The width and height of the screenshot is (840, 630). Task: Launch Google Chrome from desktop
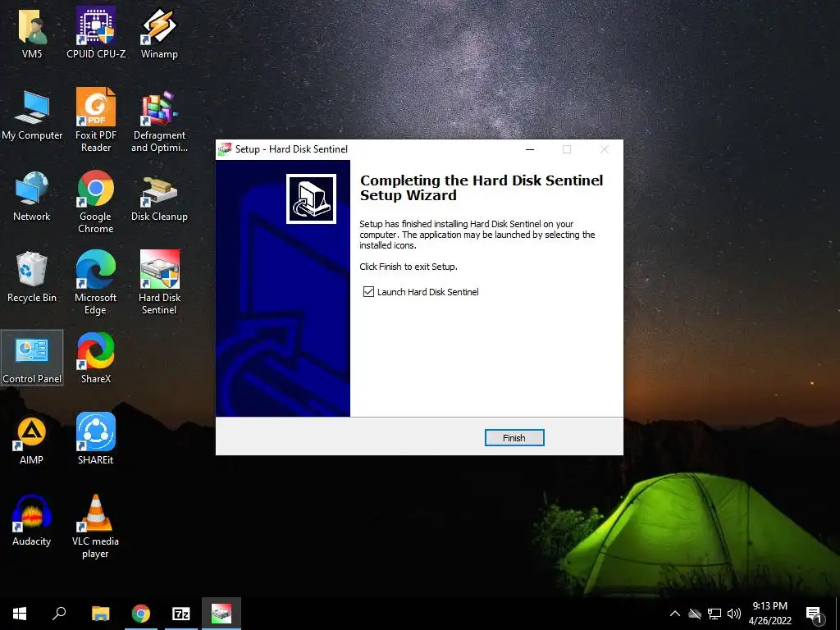(x=95, y=202)
